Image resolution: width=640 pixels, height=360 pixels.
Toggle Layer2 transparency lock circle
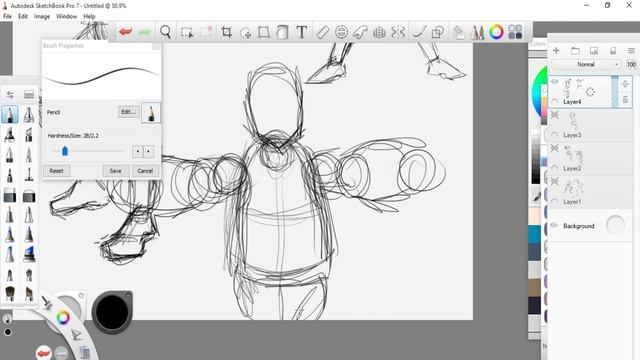[554, 168]
